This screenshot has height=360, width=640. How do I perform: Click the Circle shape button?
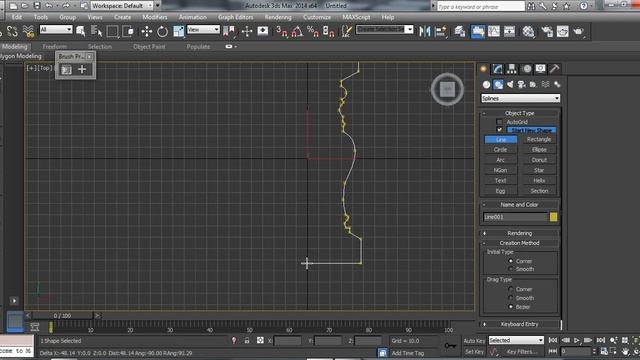[500, 149]
